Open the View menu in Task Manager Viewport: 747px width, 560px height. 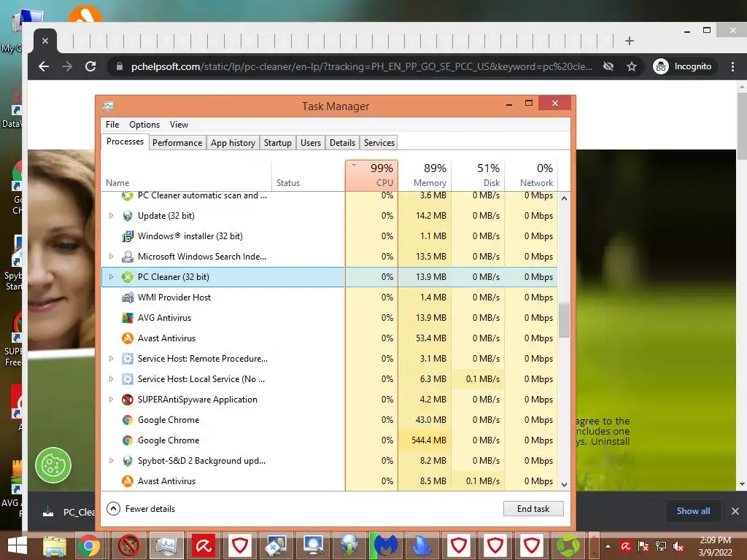(x=179, y=125)
